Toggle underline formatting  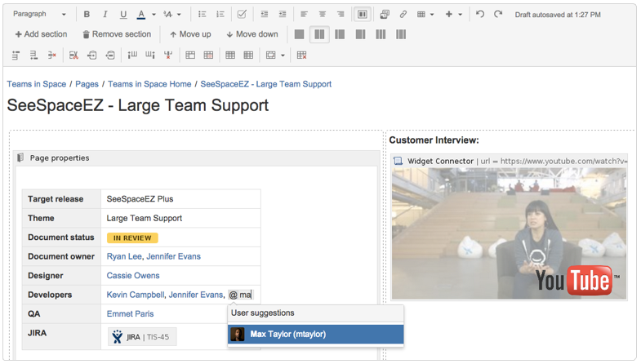[123, 15]
